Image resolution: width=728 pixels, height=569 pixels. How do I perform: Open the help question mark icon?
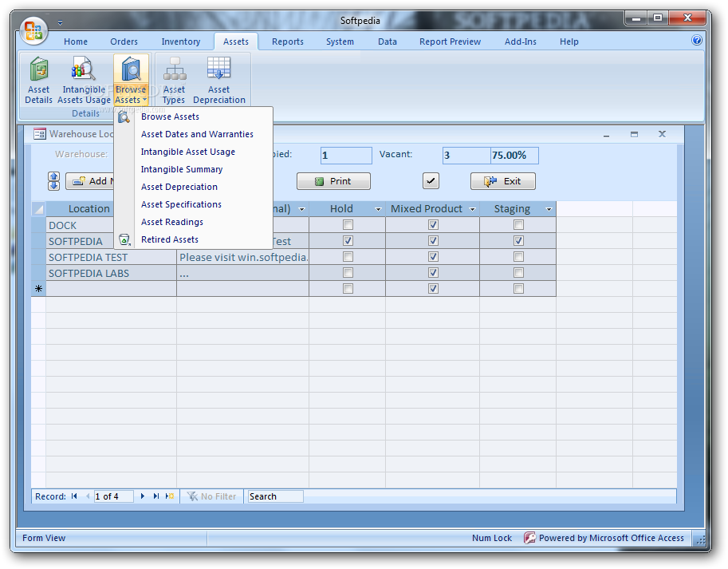point(696,41)
